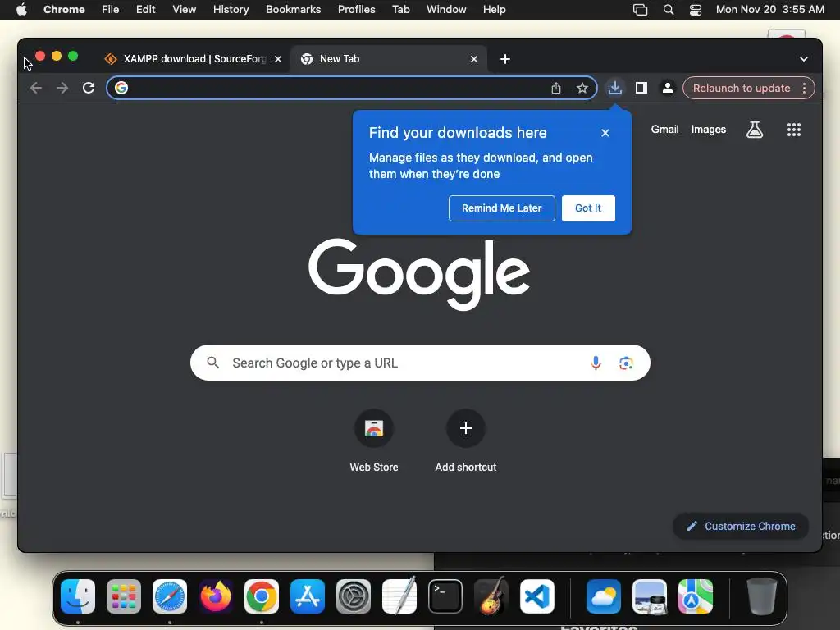
Task: Open Spotlight search in menu bar
Action: 669,10
